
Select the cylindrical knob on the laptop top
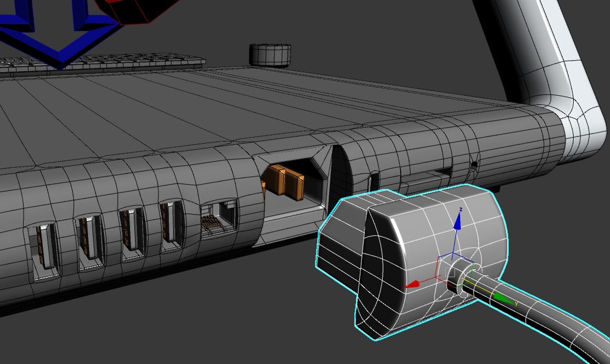tap(270, 55)
